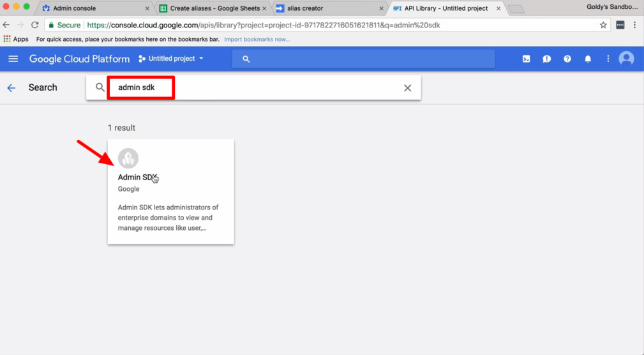Image resolution: width=644 pixels, height=355 pixels.
Task: Click Goldy's Sandbox profile button
Action: 612,7
